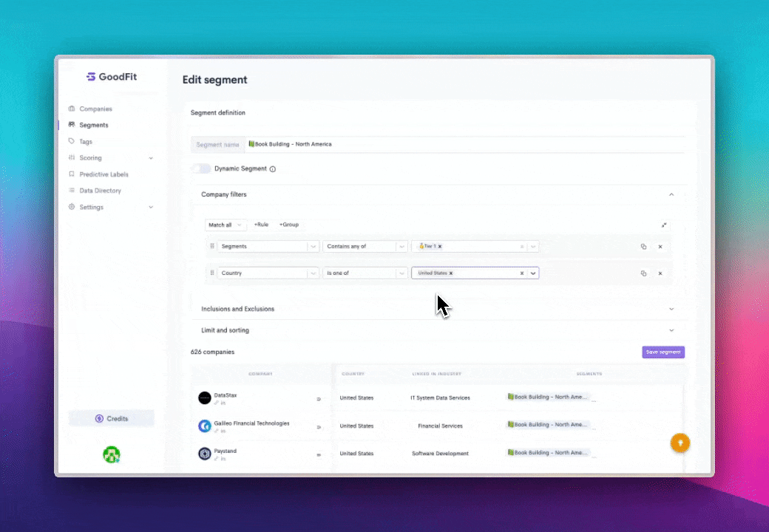The height and width of the screenshot is (532, 769).
Task: Open the user avatar at sidebar bottom
Action: [112, 455]
